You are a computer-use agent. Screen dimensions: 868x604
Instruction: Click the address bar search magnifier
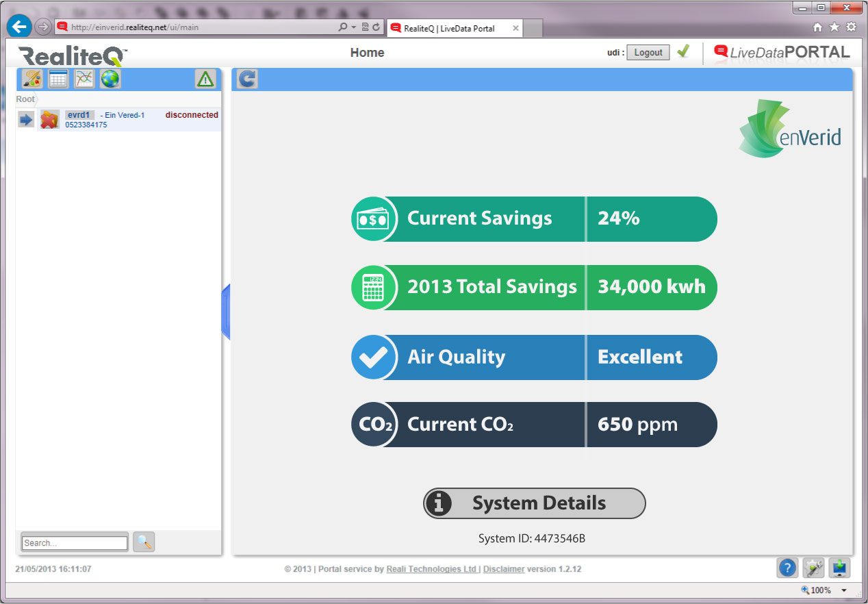click(343, 27)
